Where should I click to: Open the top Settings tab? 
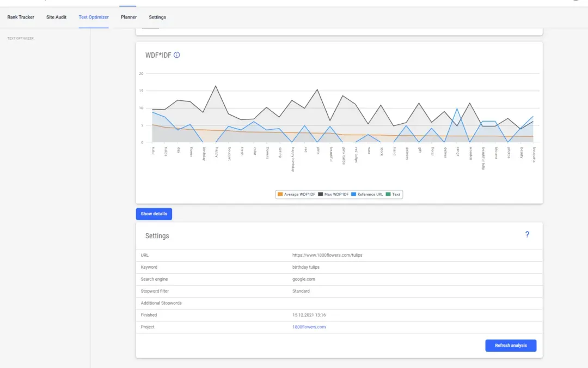[x=157, y=17]
